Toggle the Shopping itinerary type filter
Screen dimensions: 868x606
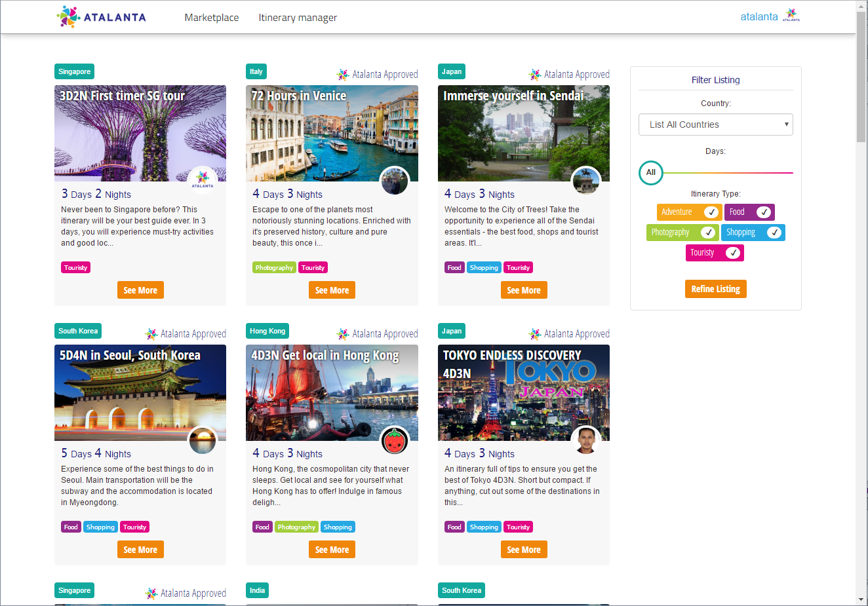(753, 232)
